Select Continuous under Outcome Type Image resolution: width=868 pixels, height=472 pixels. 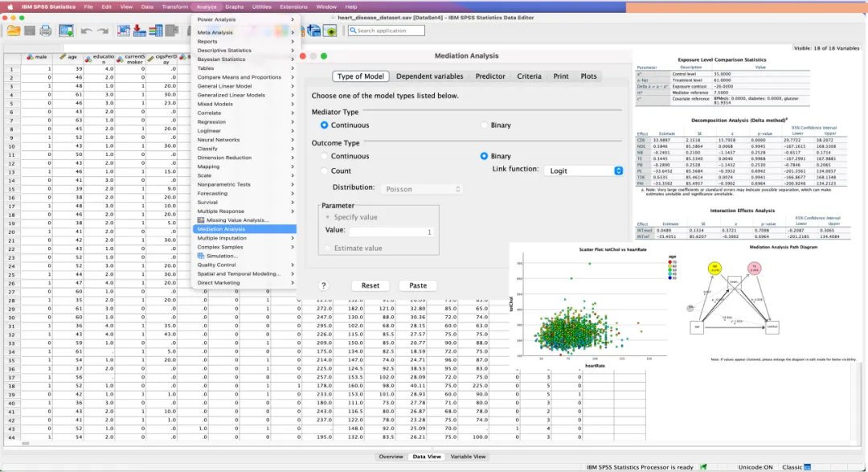pyautogui.click(x=325, y=156)
